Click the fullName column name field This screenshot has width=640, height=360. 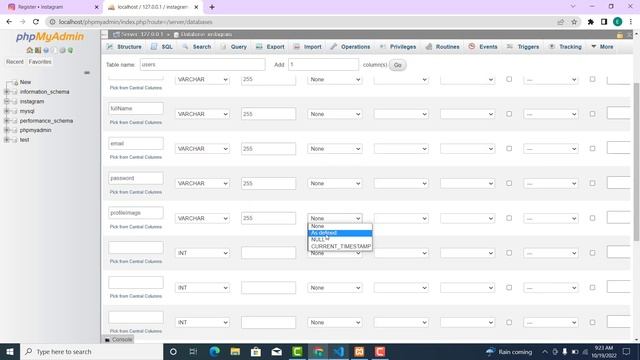(x=136, y=109)
